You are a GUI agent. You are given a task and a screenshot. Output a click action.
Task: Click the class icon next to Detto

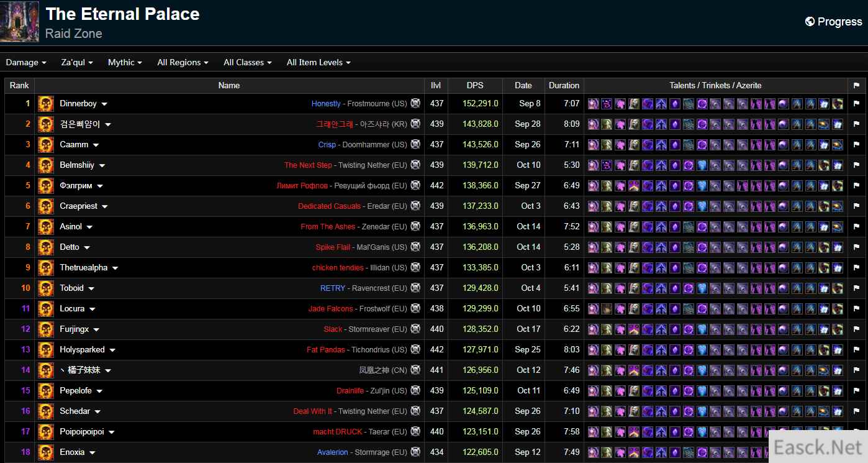coord(46,247)
